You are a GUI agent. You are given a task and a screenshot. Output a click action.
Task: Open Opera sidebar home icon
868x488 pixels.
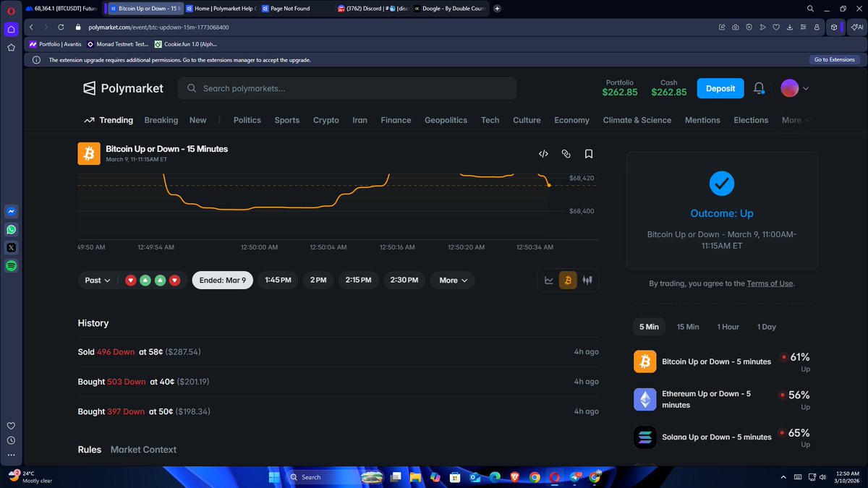[x=11, y=30]
